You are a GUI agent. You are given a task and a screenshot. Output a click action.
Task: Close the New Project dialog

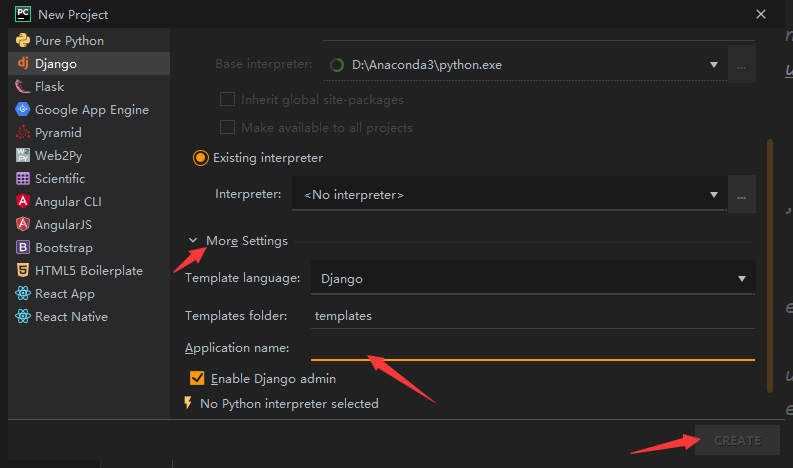click(x=761, y=14)
